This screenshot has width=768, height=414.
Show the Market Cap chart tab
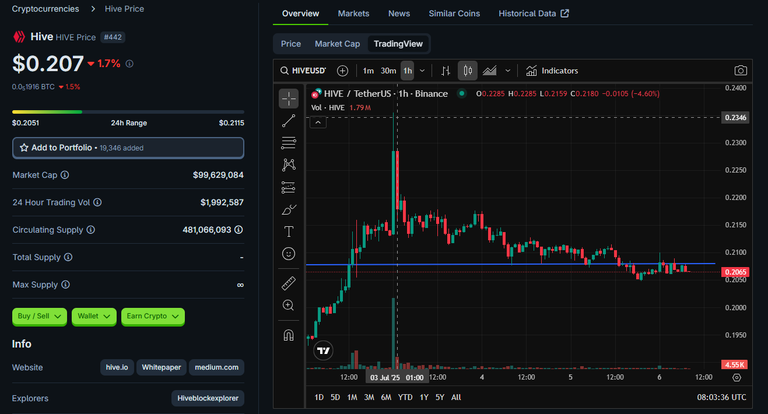pos(337,44)
